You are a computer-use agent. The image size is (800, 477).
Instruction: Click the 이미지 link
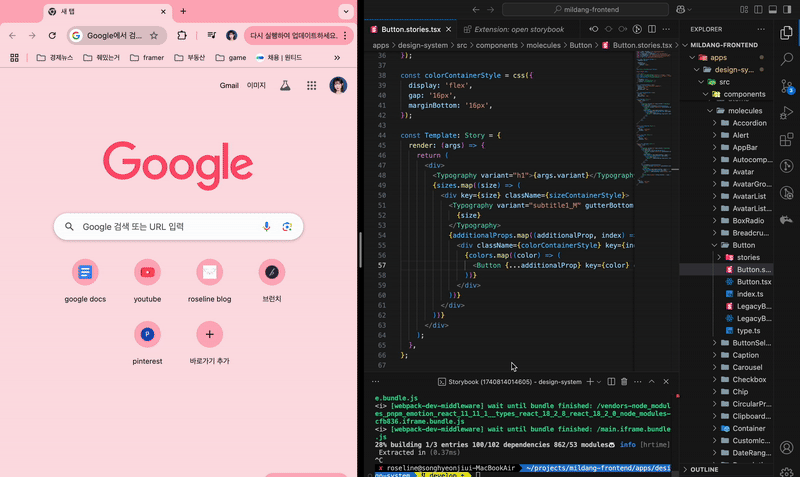256,86
